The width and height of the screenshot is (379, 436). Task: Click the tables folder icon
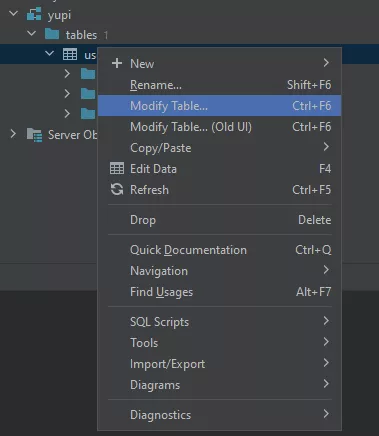[x=52, y=34]
